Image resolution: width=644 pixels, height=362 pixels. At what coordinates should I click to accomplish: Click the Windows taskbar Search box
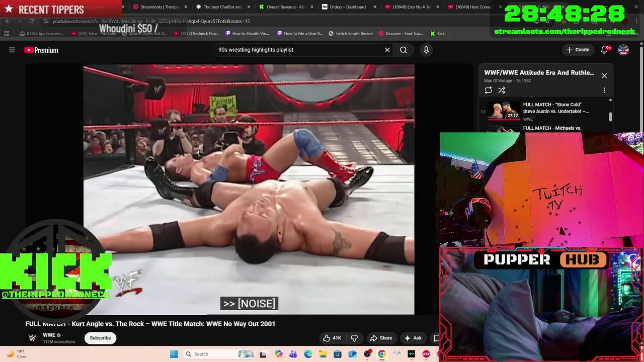pos(219,354)
